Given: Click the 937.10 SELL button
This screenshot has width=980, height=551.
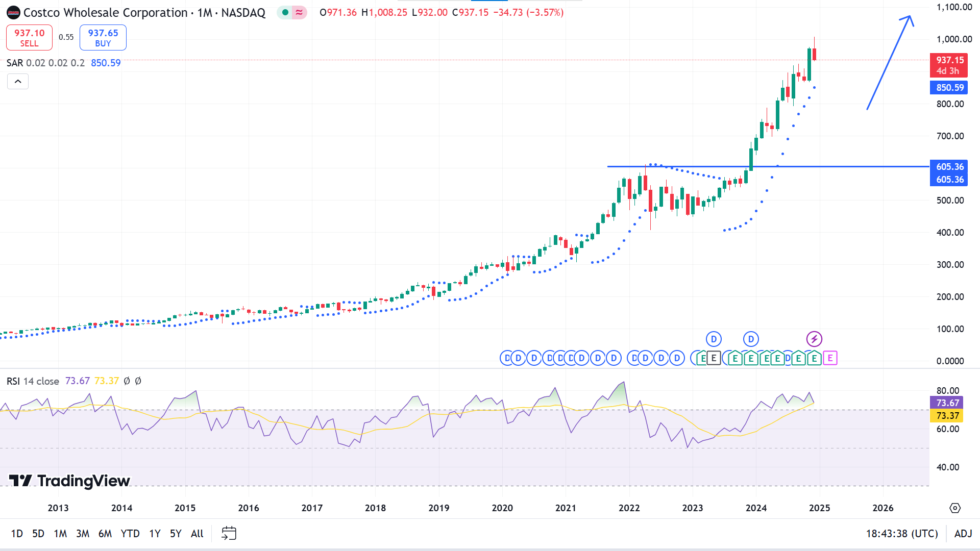Looking at the screenshot, I should [x=29, y=38].
